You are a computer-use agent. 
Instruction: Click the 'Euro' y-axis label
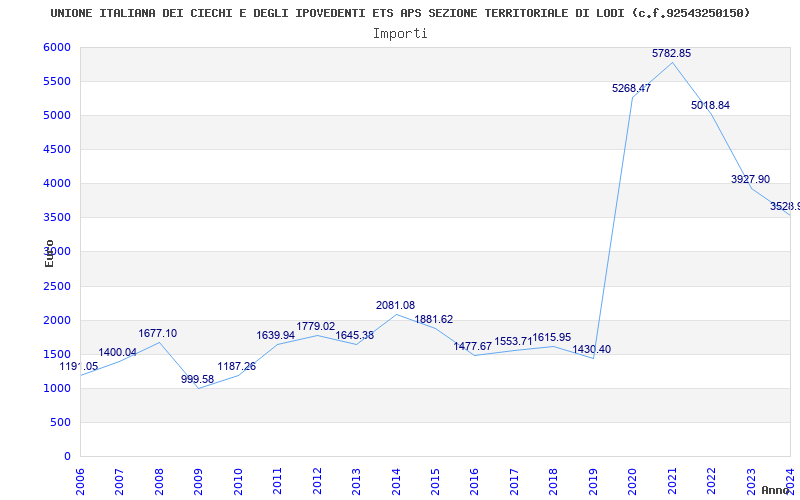[x=49, y=254]
